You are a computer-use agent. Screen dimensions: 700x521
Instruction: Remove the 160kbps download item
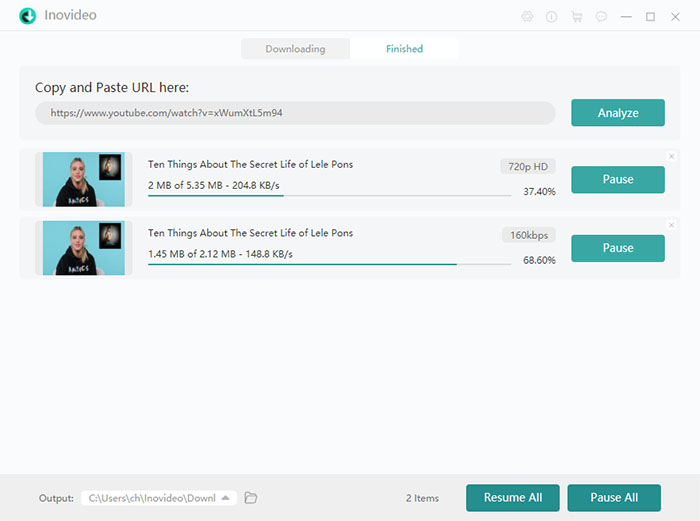[x=671, y=225]
